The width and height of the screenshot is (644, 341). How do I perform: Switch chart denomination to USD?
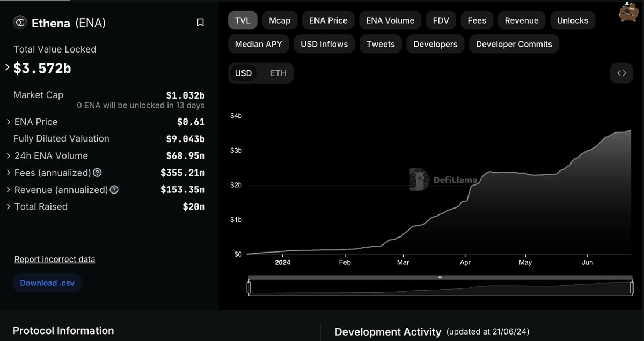click(244, 73)
